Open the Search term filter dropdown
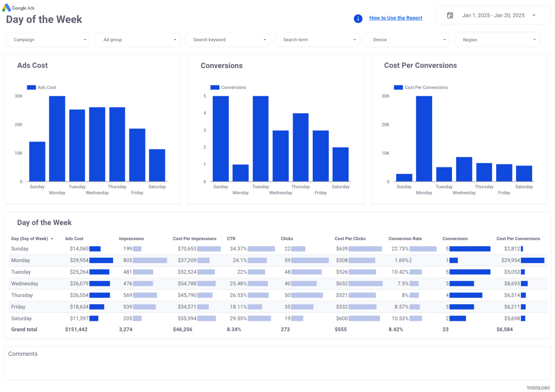 [317, 40]
